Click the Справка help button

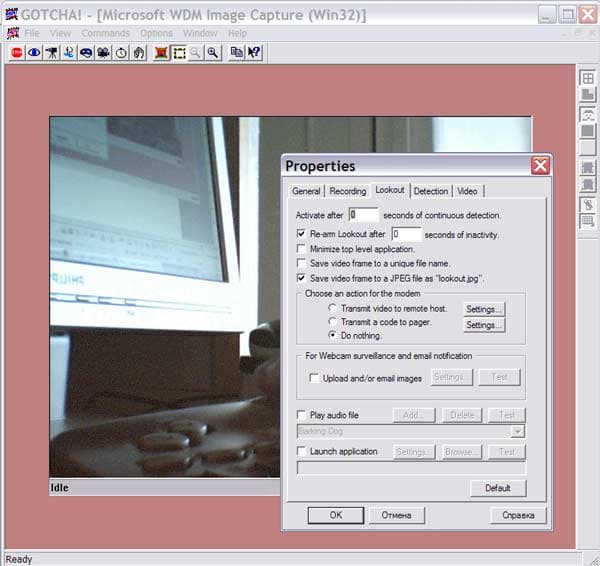(x=518, y=515)
